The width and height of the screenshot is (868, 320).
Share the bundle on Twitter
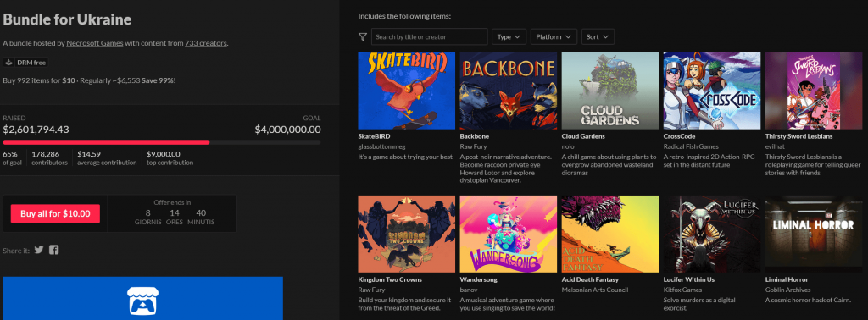coord(39,250)
